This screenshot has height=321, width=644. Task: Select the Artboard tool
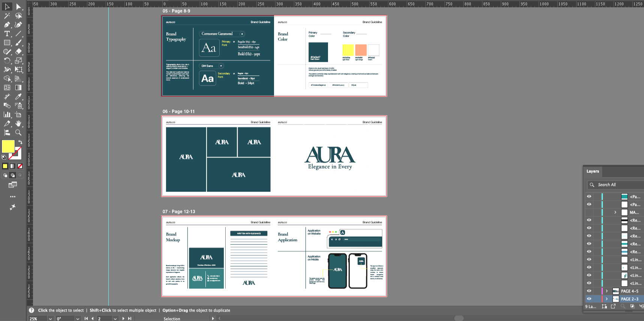[18, 115]
